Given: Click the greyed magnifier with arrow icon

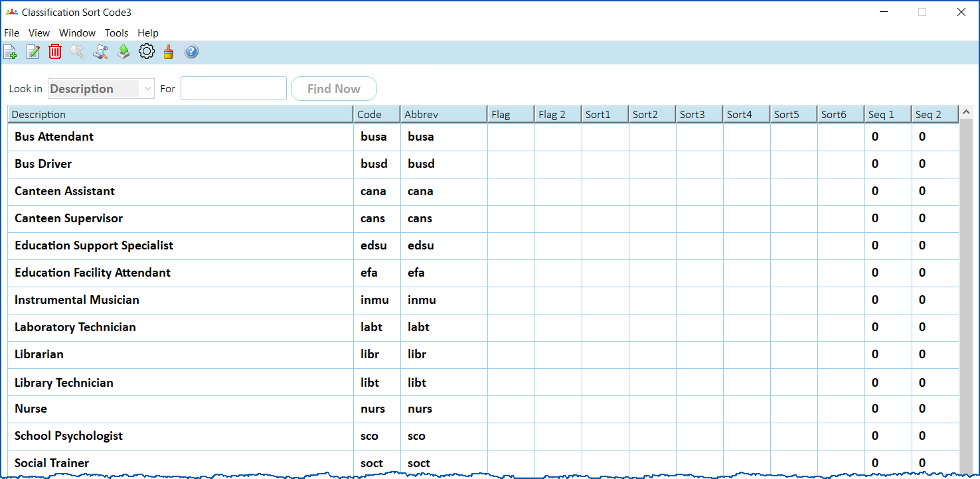Looking at the screenshot, I should coord(78,52).
